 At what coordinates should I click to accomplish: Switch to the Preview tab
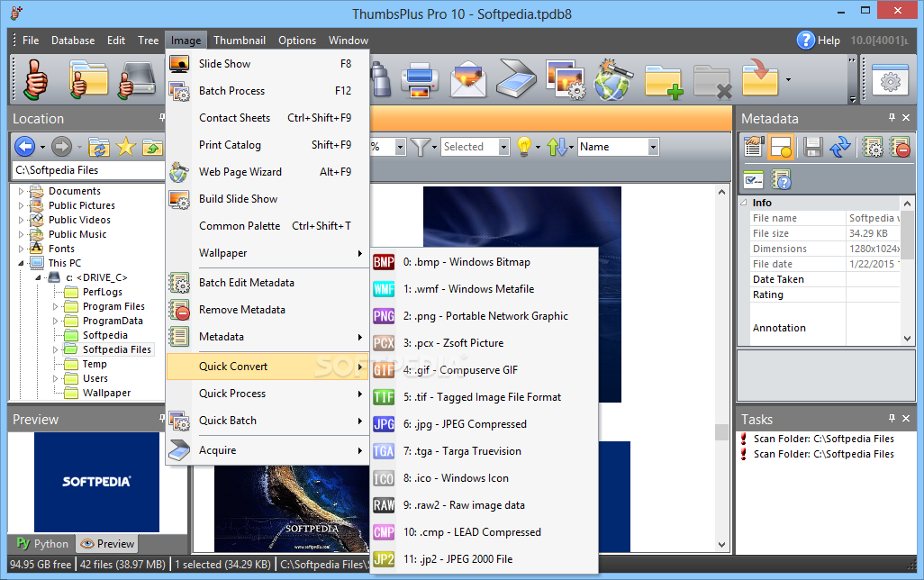tap(107, 543)
